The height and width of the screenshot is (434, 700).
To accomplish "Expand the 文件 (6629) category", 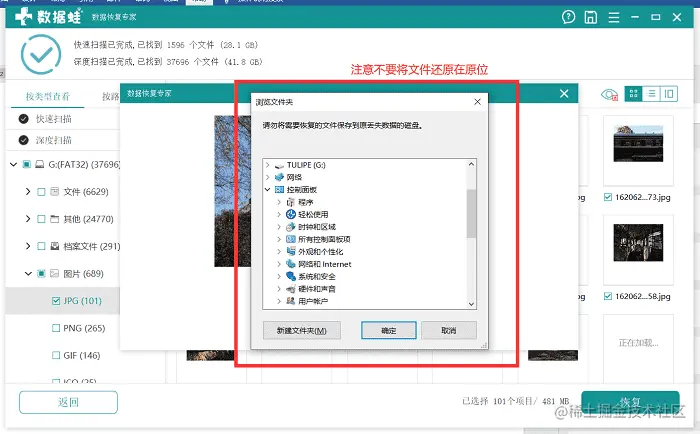I will coord(28,192).
